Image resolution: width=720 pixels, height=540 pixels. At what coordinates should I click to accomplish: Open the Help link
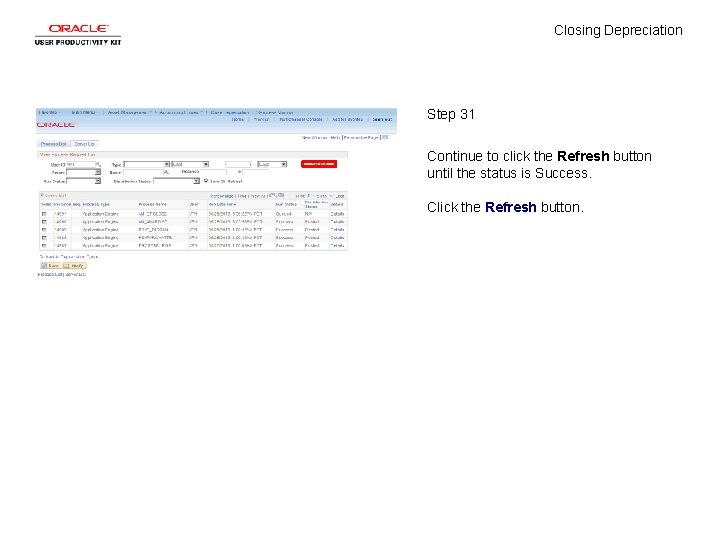335,137
